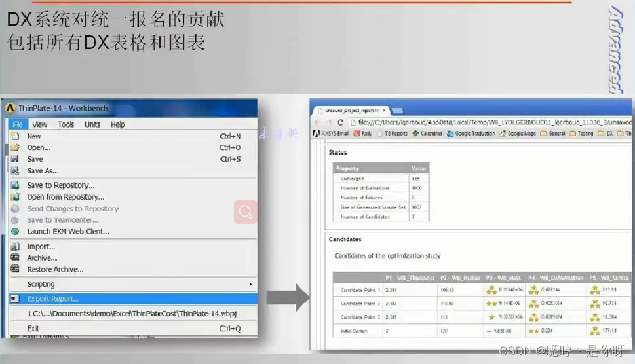Select Export Report... highlighted entry

[133, 299]
